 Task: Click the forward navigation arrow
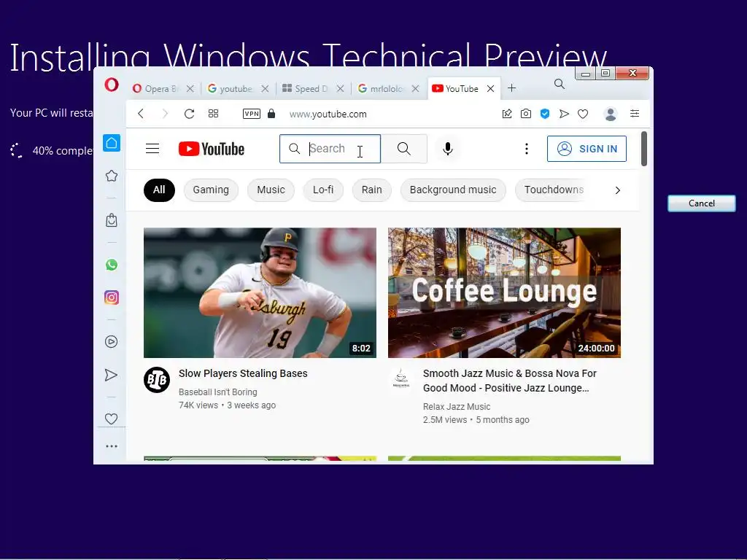coord(165,114)
